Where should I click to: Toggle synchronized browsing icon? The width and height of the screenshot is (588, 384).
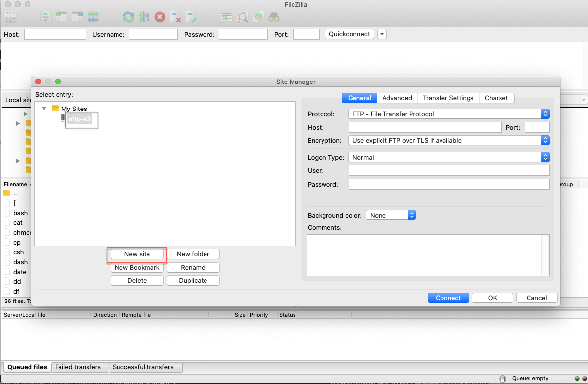tap(258, 17)
